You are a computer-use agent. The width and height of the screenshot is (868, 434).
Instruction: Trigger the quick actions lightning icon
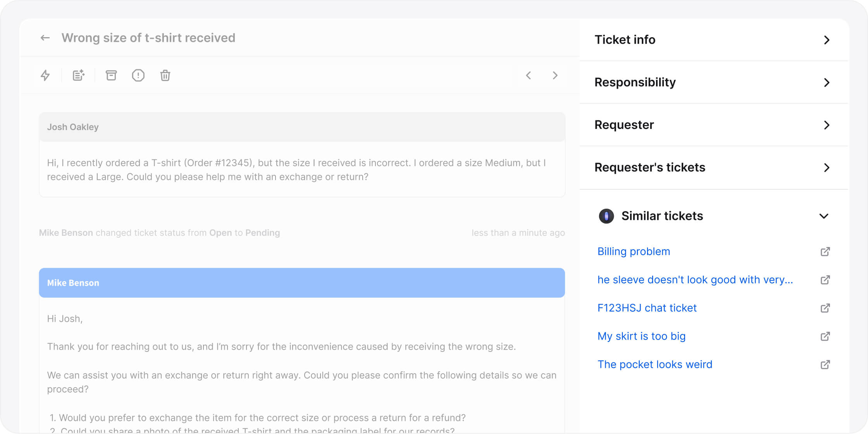coord(45,75)
